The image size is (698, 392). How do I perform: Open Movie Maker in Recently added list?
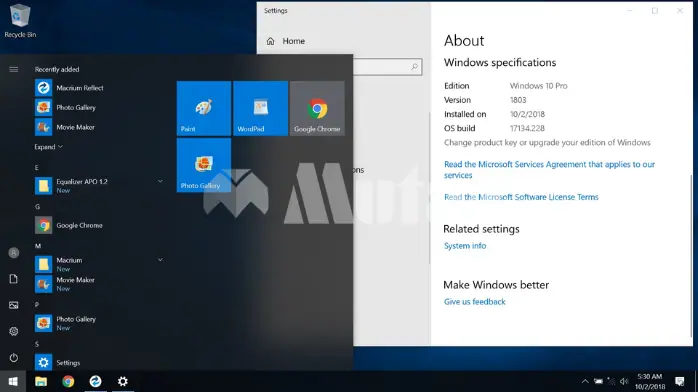coord(65,127)
